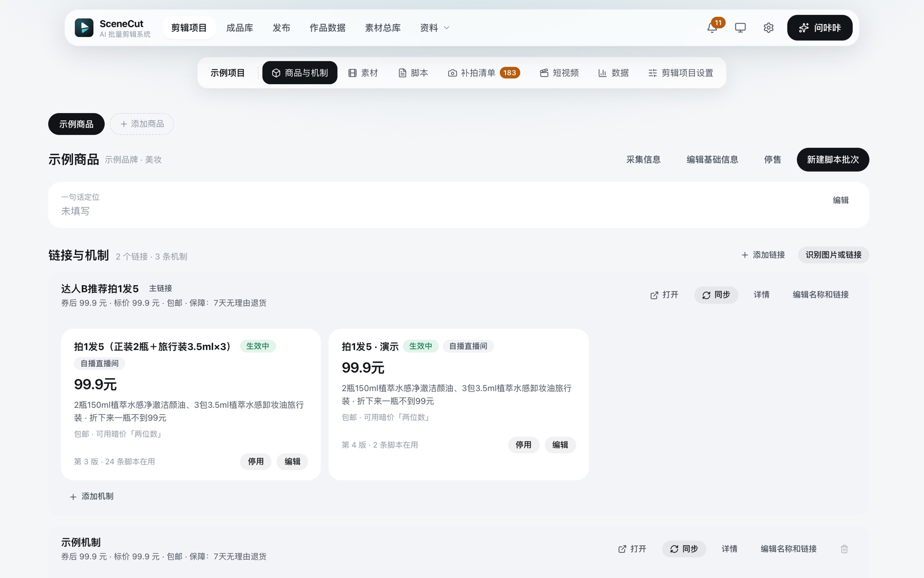
Task: Click 编辑 on 第 3 版 mechanism card
Action: click(x=293, y=461)
